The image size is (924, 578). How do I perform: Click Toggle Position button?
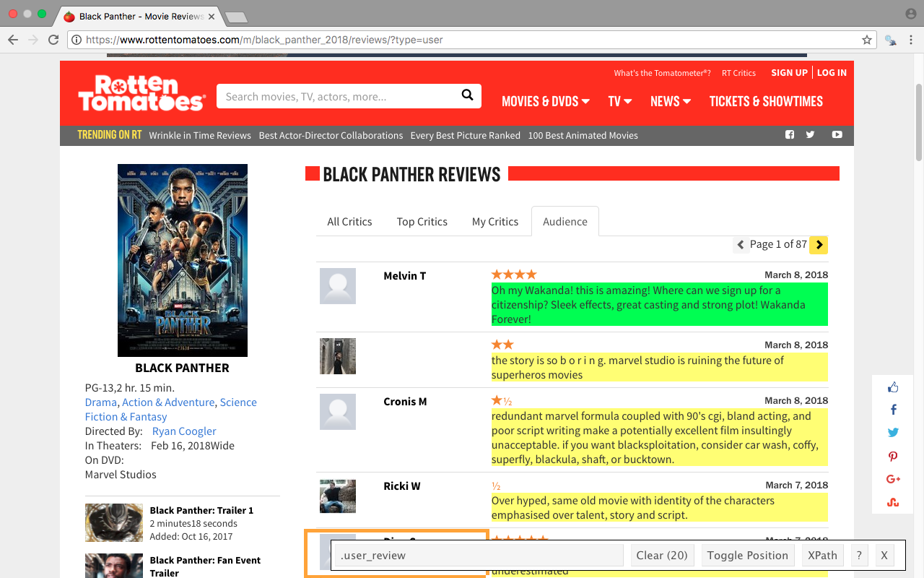(747, 556)
